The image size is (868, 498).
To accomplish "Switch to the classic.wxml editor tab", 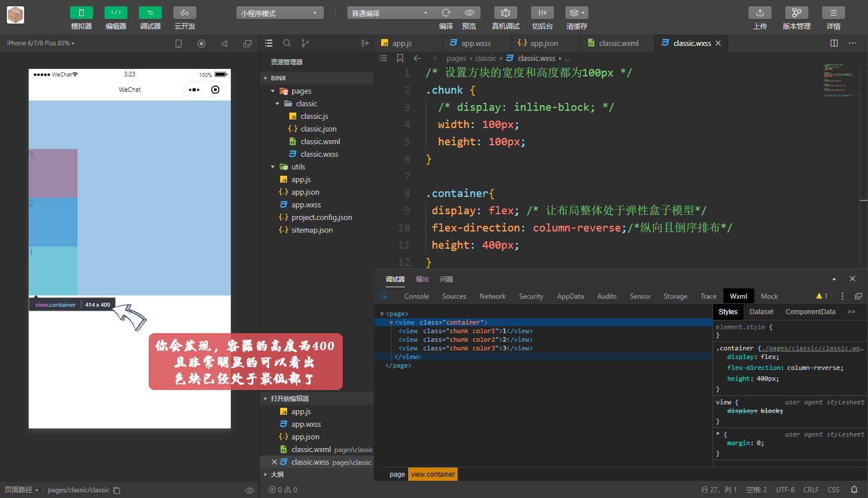I will (x=618, y=43).
